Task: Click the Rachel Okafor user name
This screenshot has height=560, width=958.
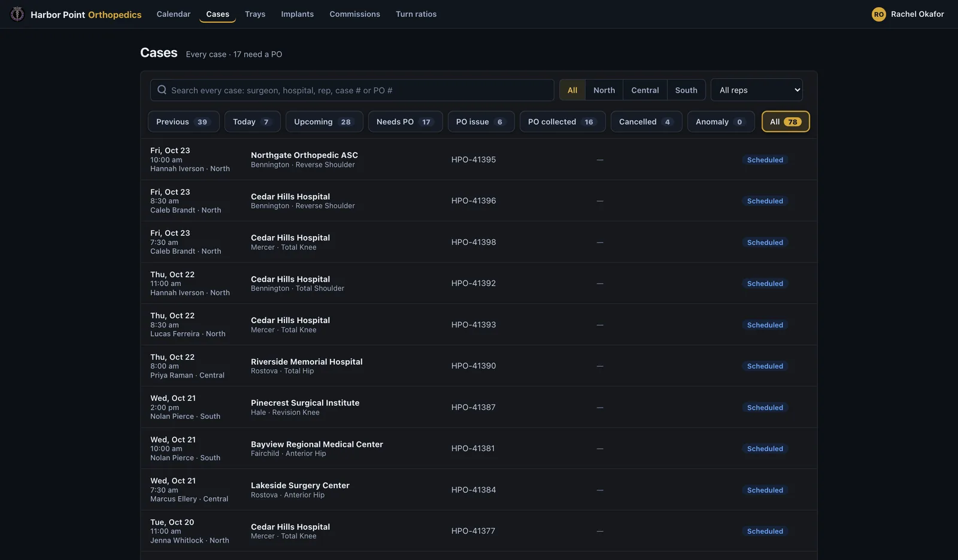Action: click(x=917, y=14)
